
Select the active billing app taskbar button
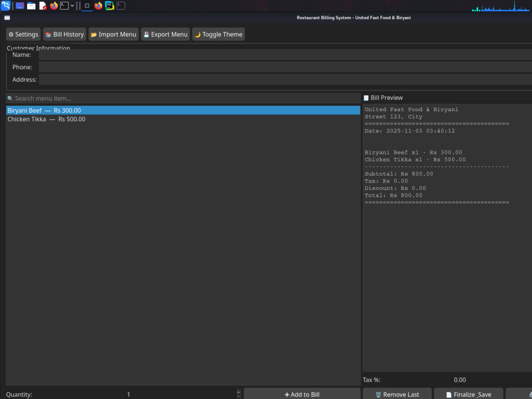coord(87,6)
